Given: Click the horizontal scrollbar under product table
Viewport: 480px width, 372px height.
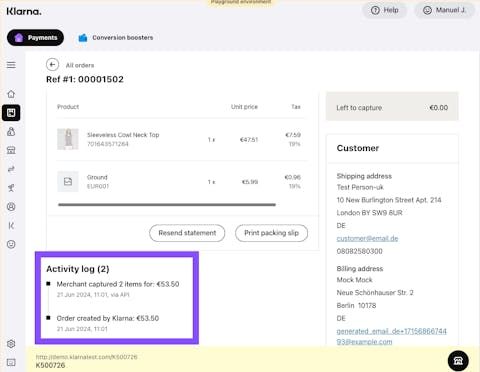Looking at the screenshot, I should [167, 205].
